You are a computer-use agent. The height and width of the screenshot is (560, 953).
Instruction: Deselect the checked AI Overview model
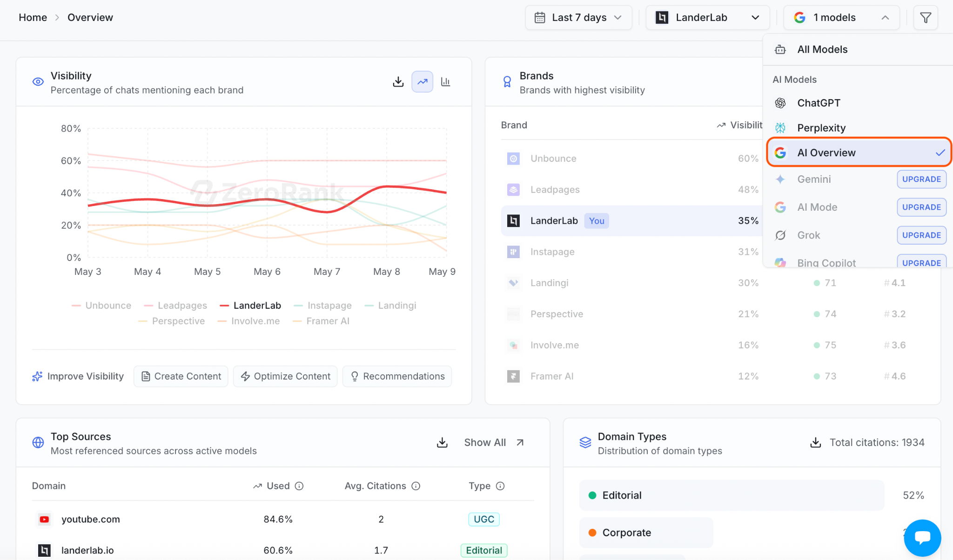click(x=859, y=153)
